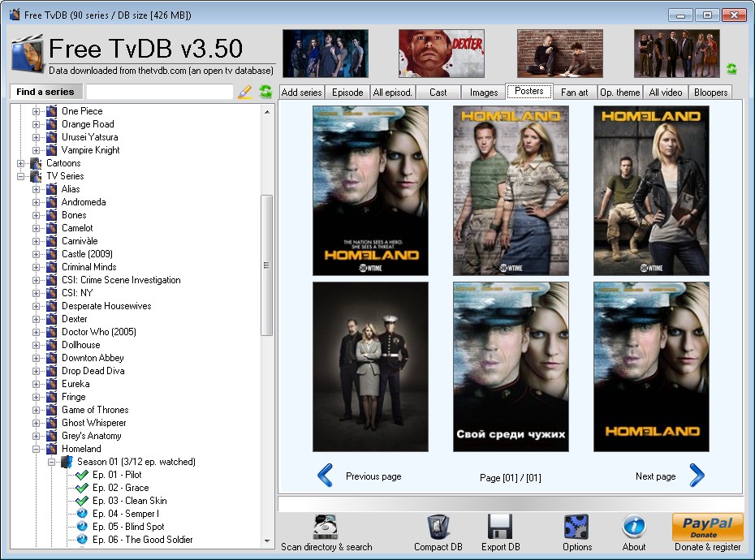Viewport: 755px width, 560px height.
Task: Click the first banner thumbnail with group cast
Action: 326,54
